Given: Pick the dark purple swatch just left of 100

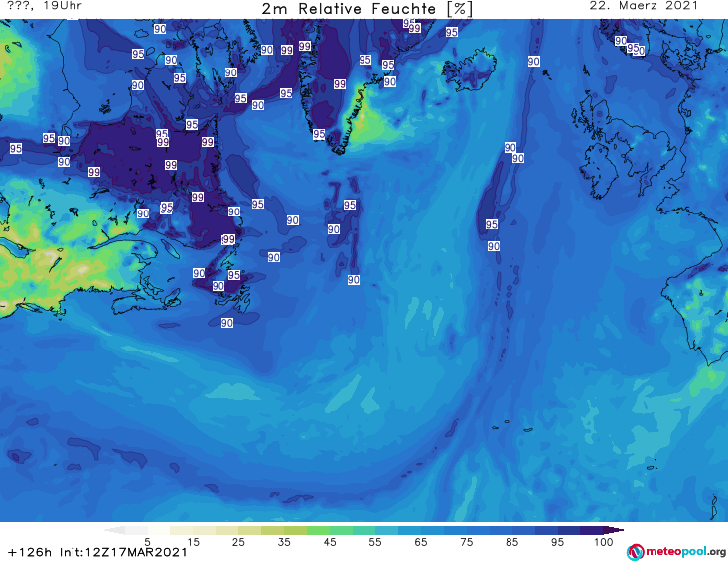Looking at the screenshot, I should pos(592,530).
